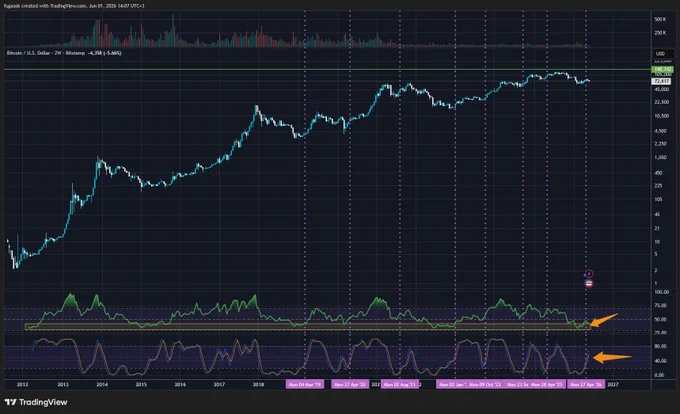680x414 pixels.
Task: Click the 10,500 price axis value
Action: point(661,116)
